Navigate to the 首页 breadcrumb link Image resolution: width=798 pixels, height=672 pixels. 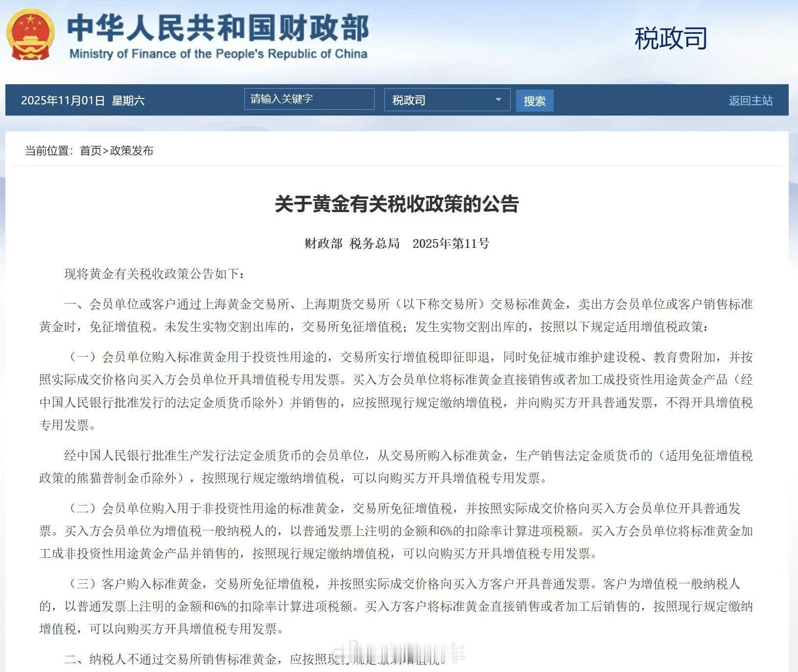(x=91, y=151)
